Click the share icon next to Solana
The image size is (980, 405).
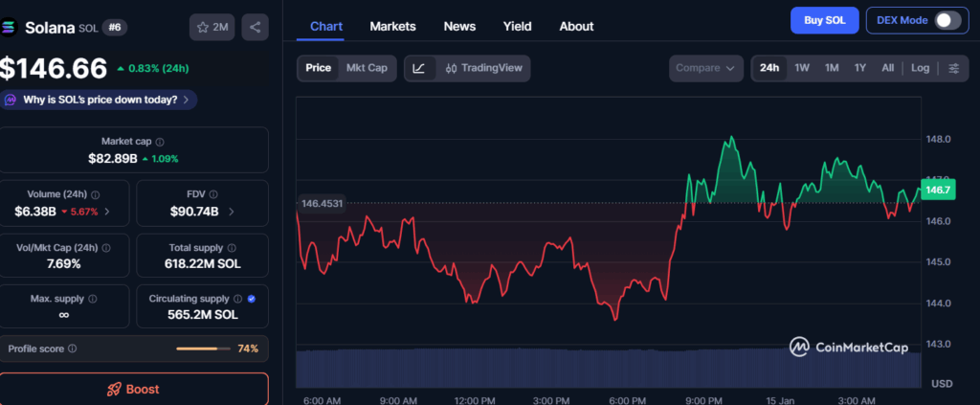click(256, 28)
